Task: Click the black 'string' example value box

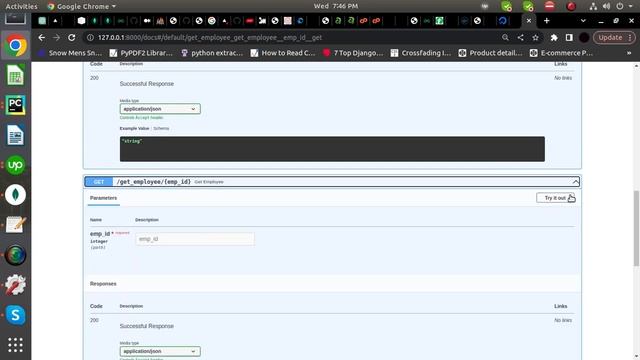Action: click(332, 149)
